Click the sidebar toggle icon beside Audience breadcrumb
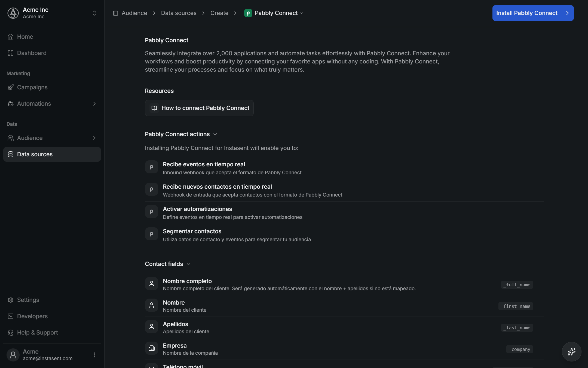 [x=115, y=13]
